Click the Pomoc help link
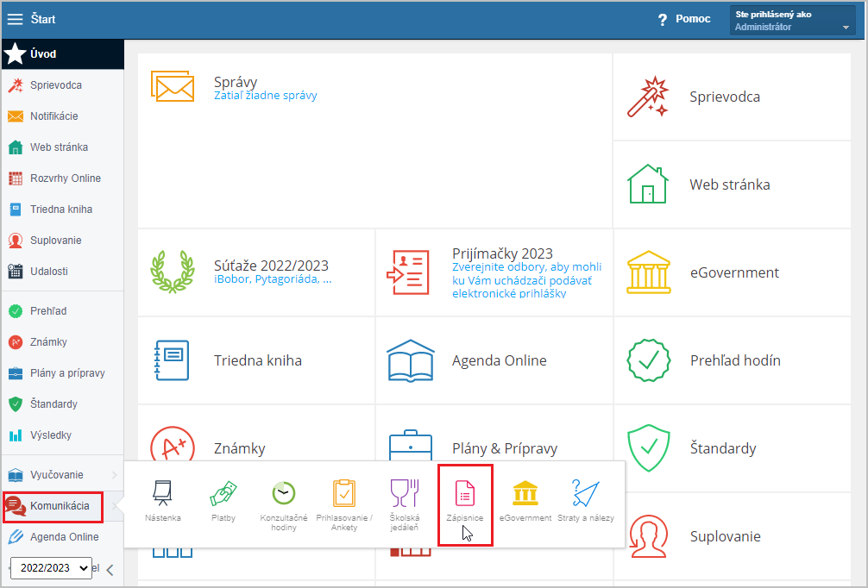 [684, 19]
